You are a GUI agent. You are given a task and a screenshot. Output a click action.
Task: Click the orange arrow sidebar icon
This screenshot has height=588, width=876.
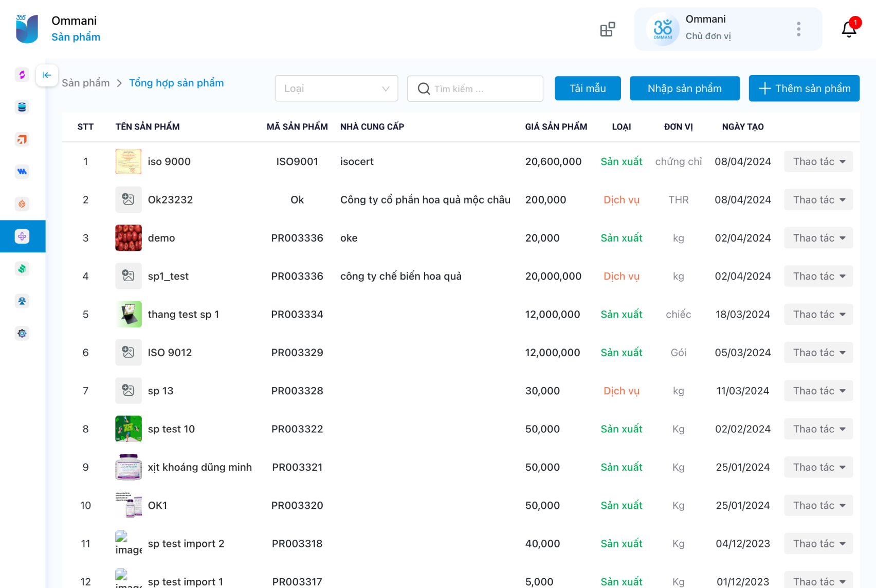pyautogui.click(x=22, y=139)
